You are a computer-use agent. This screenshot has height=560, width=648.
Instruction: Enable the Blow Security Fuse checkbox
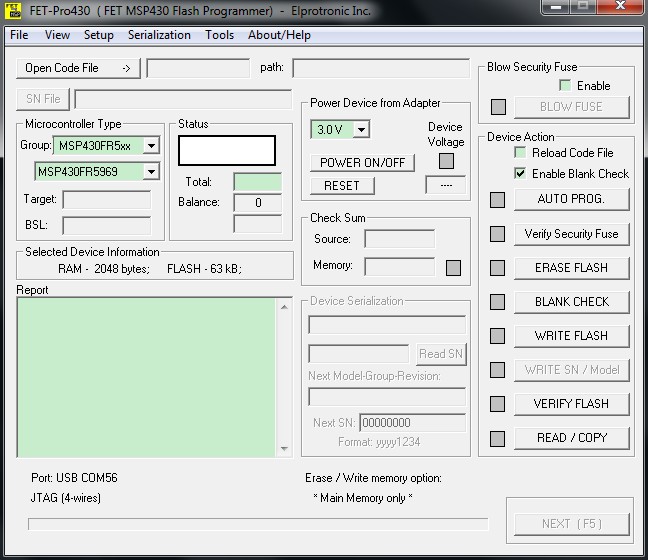[565, 85]
